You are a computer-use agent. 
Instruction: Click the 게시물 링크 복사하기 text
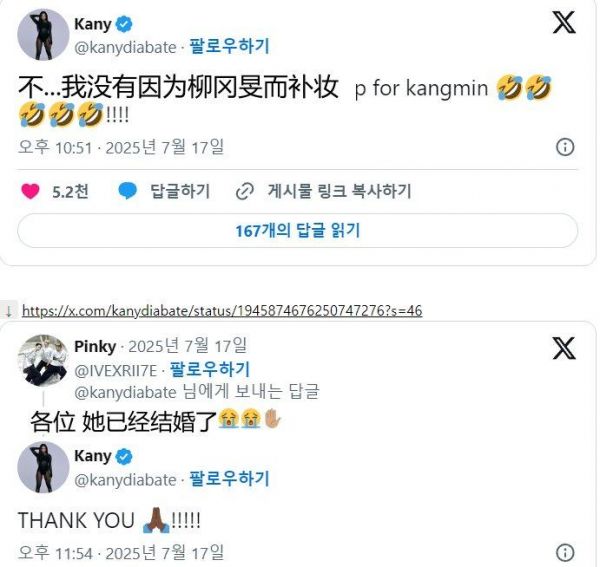click(x=340, y=191)
